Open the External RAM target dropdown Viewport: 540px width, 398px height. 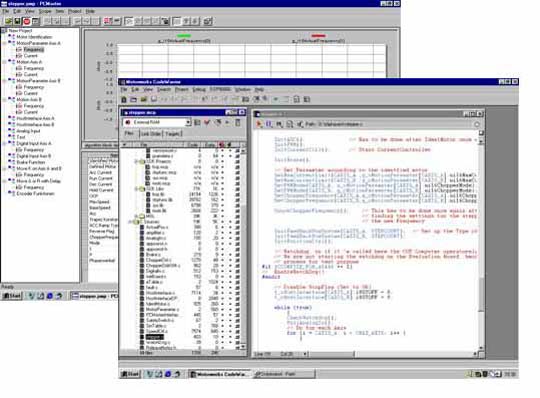click(x=188, y=122)
